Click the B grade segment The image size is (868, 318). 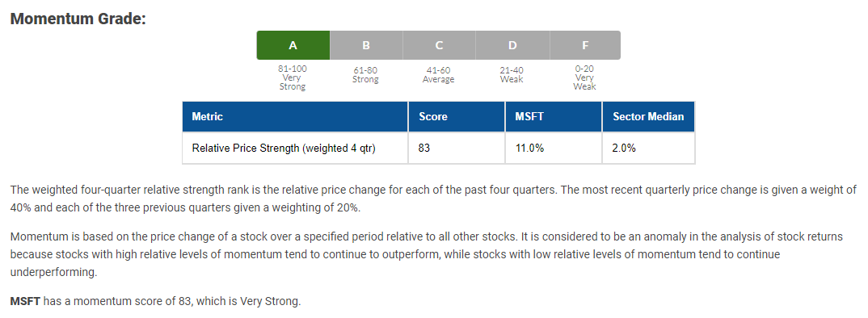pos(366,45)
